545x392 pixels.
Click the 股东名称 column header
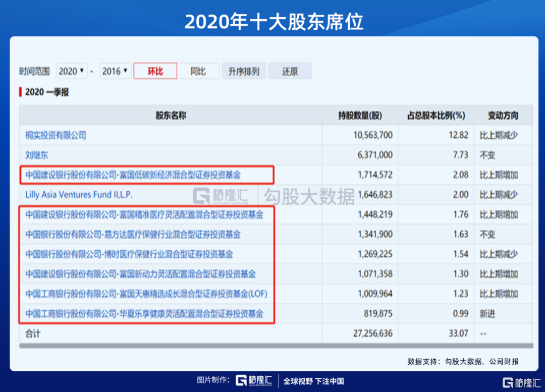click(x=171, y=116)
